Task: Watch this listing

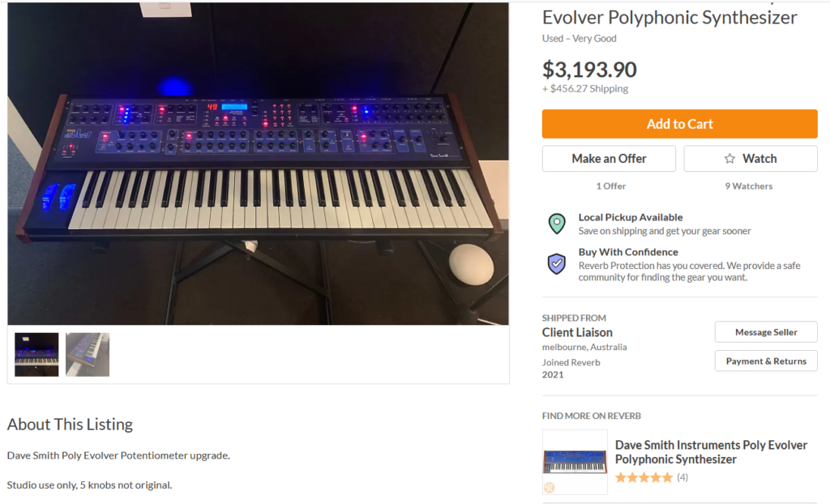Action: point(751,158)
